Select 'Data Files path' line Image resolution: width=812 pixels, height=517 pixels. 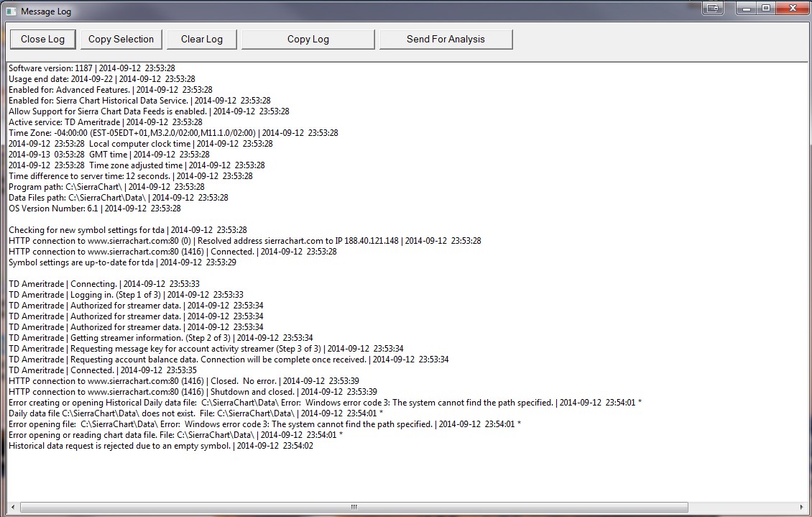coord(119,199)
